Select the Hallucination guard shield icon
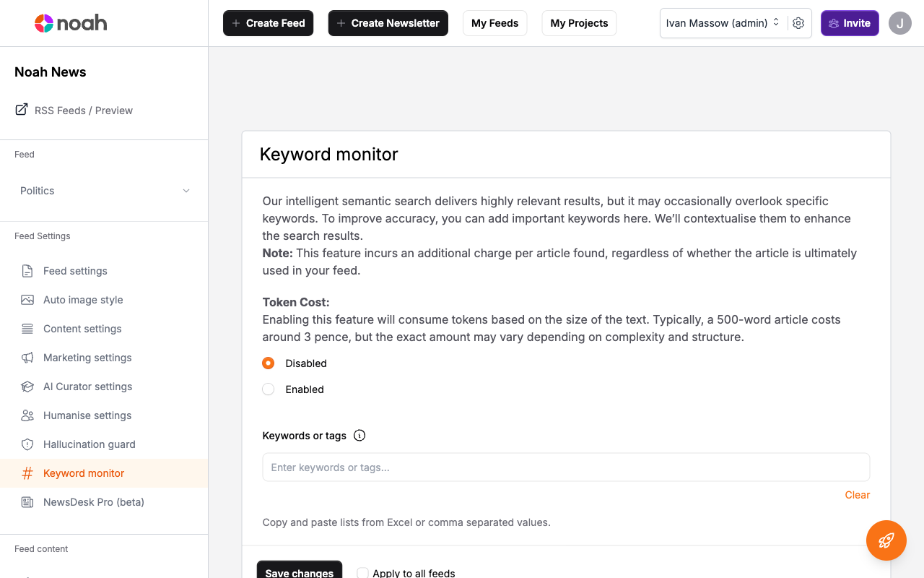Screen dimensions: 924x578 [x=27, y=444]
